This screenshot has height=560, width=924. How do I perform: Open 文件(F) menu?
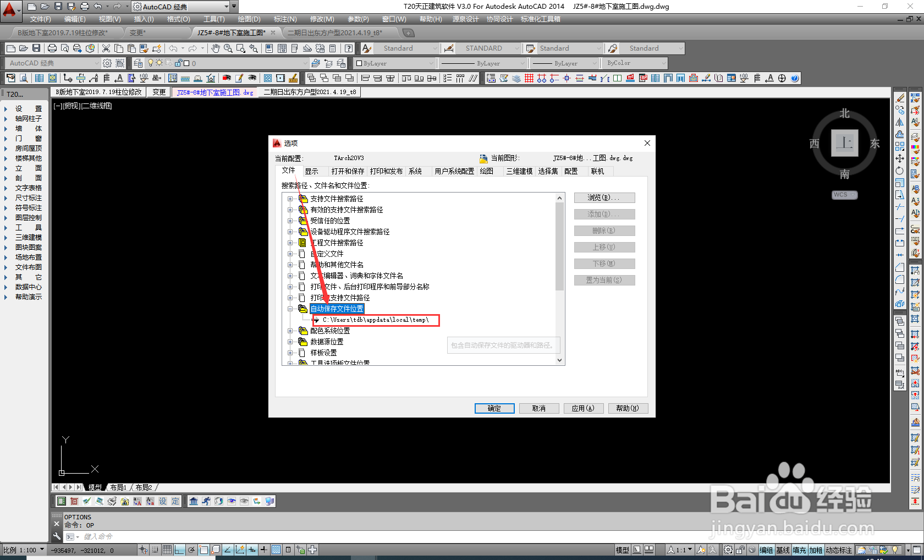tap(41, 19)
